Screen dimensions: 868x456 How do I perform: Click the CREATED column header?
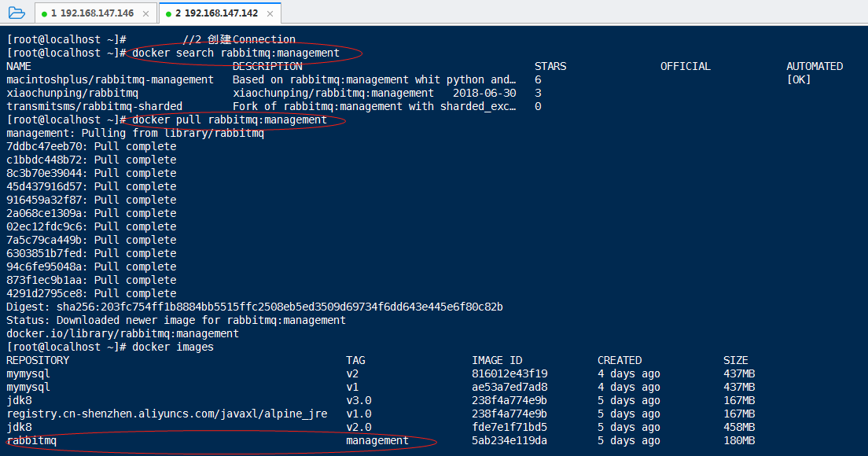tap(620, 360)
